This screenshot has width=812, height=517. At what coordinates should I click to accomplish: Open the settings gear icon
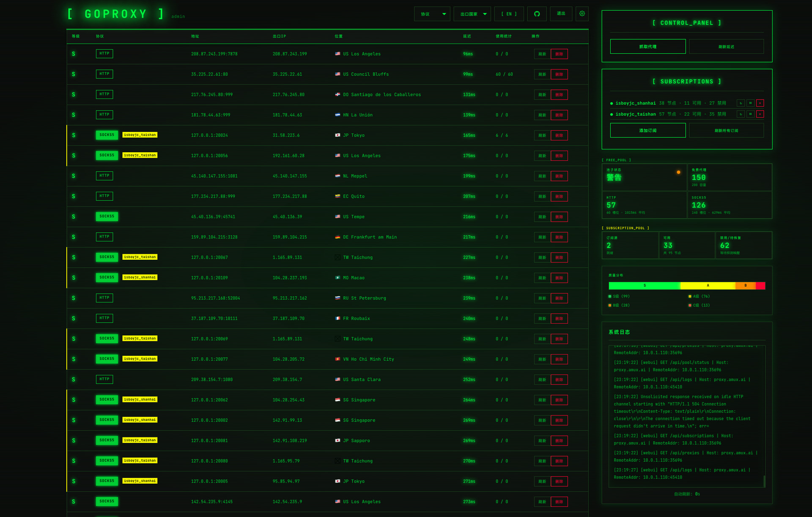pyautogui.click(x=582, y=14)
